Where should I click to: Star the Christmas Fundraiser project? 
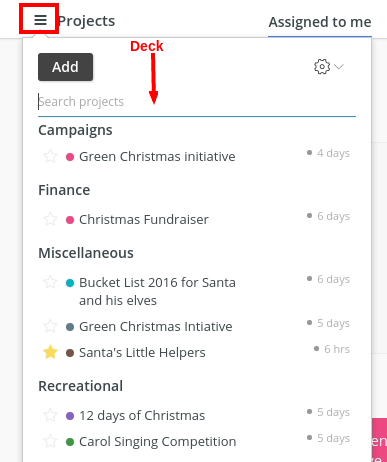click(x=50, y=219)
